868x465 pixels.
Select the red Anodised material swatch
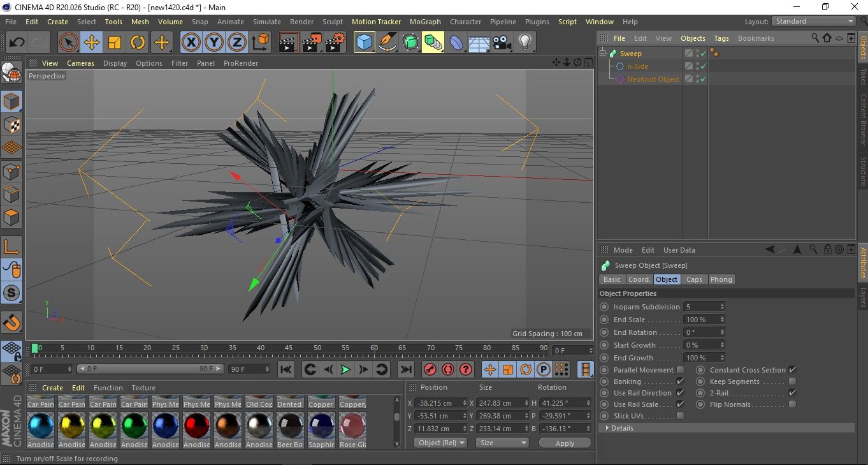(x=197, y=425)
